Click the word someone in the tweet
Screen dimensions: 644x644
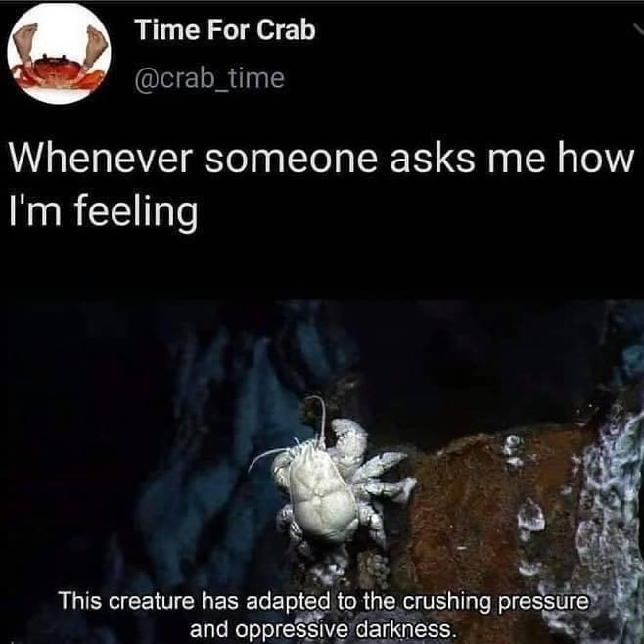(291, 159)
